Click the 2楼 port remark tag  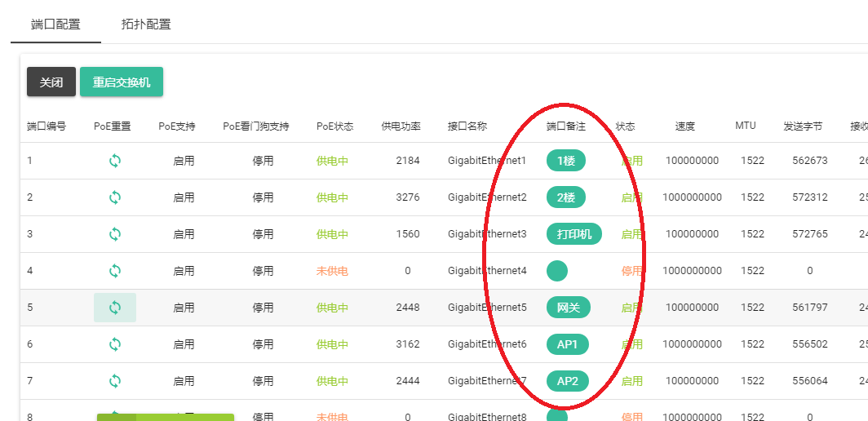coord(566,197)
